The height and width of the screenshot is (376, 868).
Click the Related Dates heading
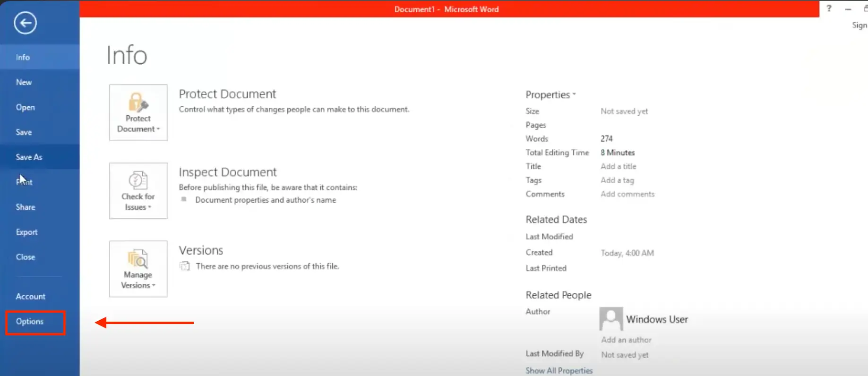coord(556,220)
